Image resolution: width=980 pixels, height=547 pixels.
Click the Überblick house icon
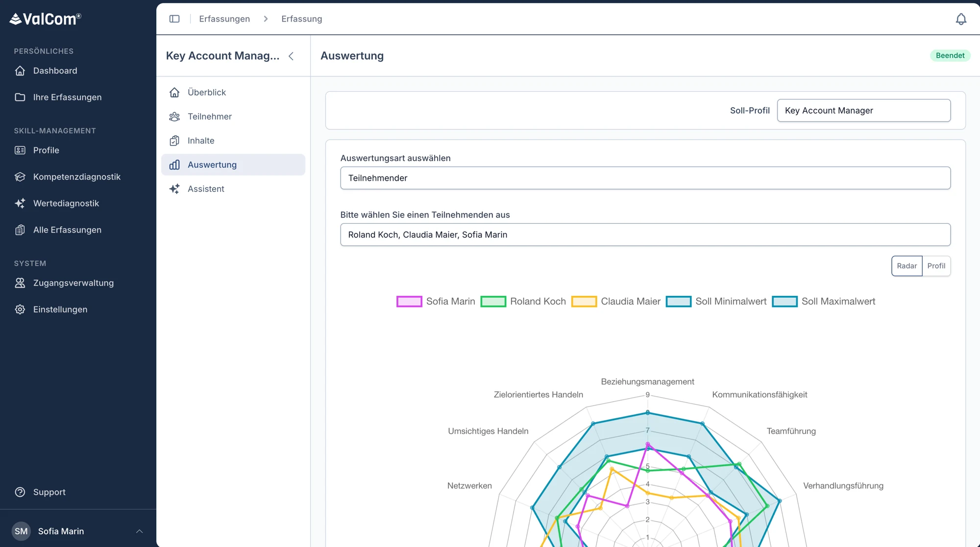(174, 92)
